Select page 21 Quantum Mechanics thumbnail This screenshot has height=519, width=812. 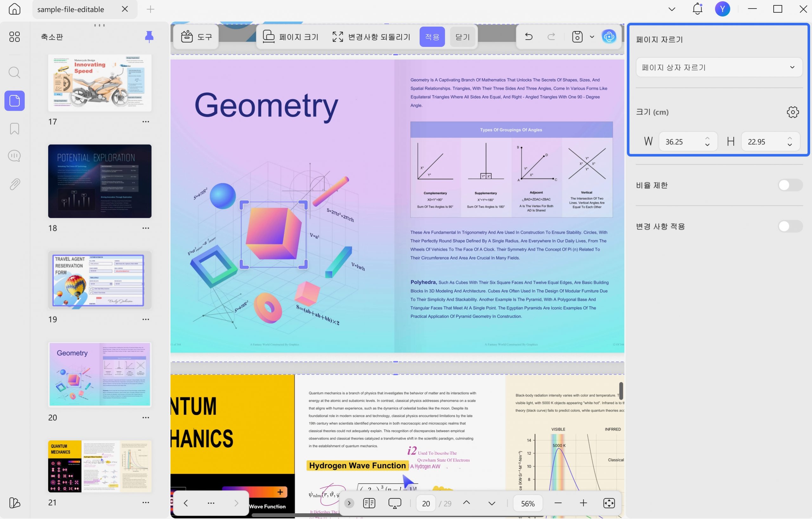[x=100, y=466]
